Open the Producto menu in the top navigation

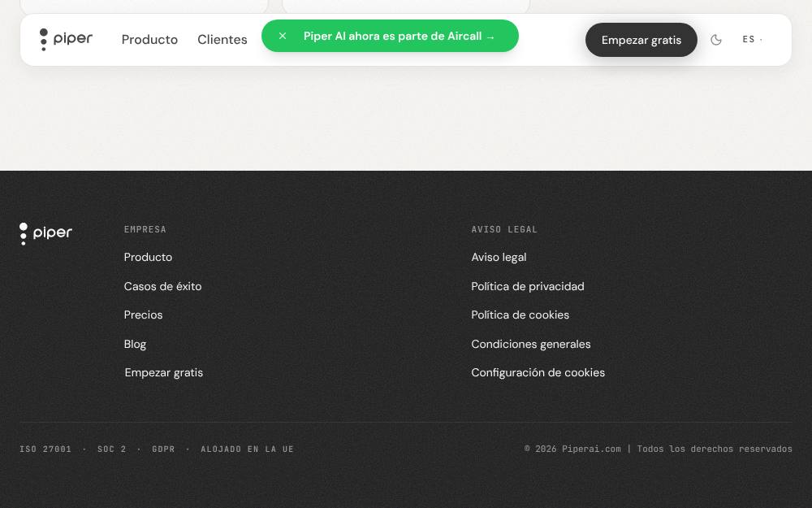pyautogui.click(x=149, y=39)
